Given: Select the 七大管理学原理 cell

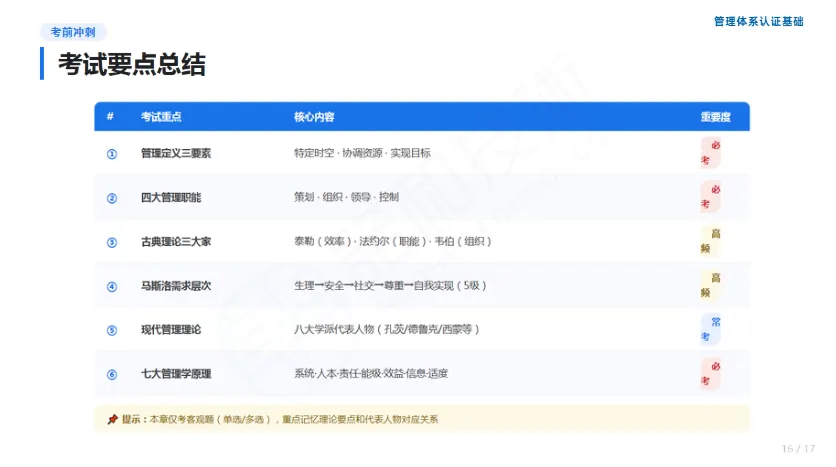Looking at the screenshot, I should (176, 374).
